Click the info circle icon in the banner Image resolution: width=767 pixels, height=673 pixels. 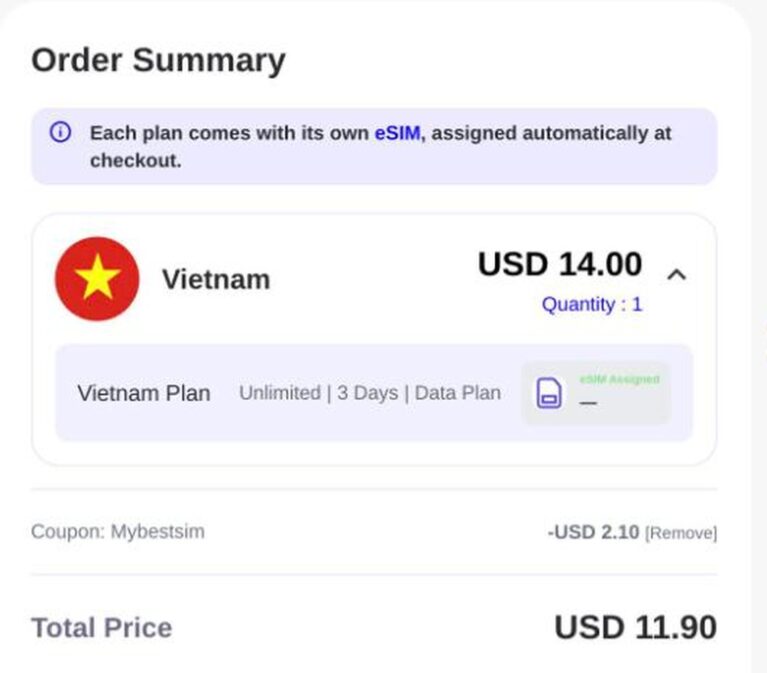click(61, 132)
